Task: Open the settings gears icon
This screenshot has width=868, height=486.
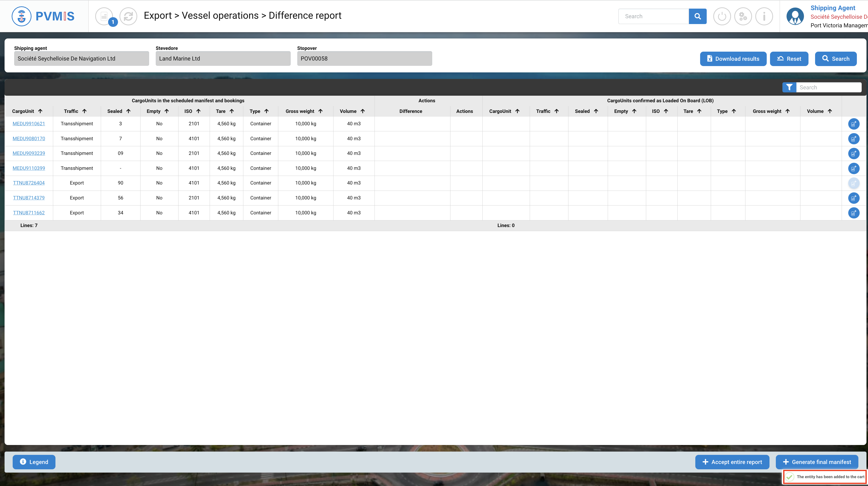Action: [743, 16]
